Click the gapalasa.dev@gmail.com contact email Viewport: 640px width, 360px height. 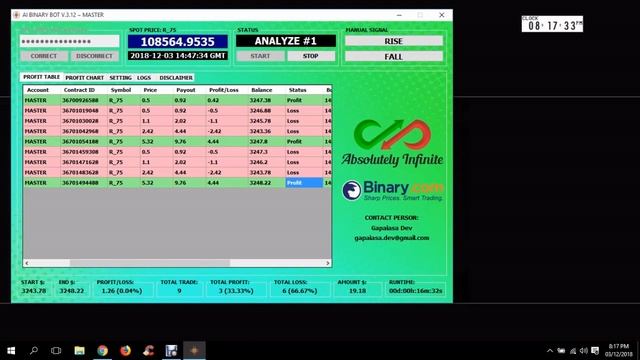[x=392, y=238]
